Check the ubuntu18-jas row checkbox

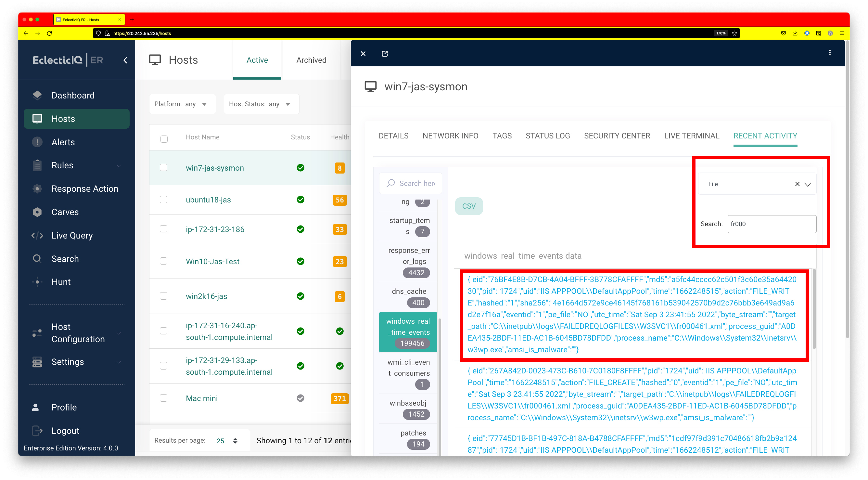pos(163,200)
